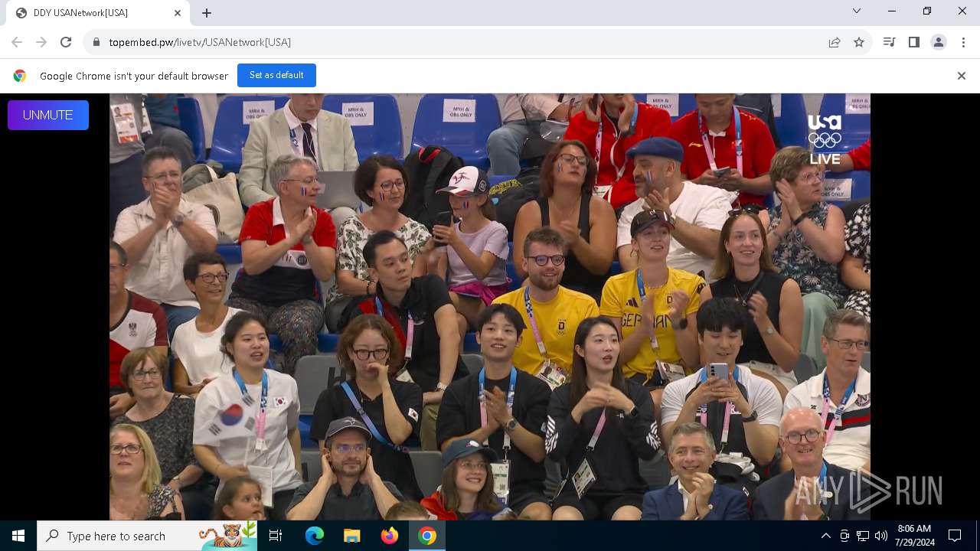Open the tray device icon next to network
This screenshot has height=551, width=980.
pyautogui.click(x=844, y=536)
